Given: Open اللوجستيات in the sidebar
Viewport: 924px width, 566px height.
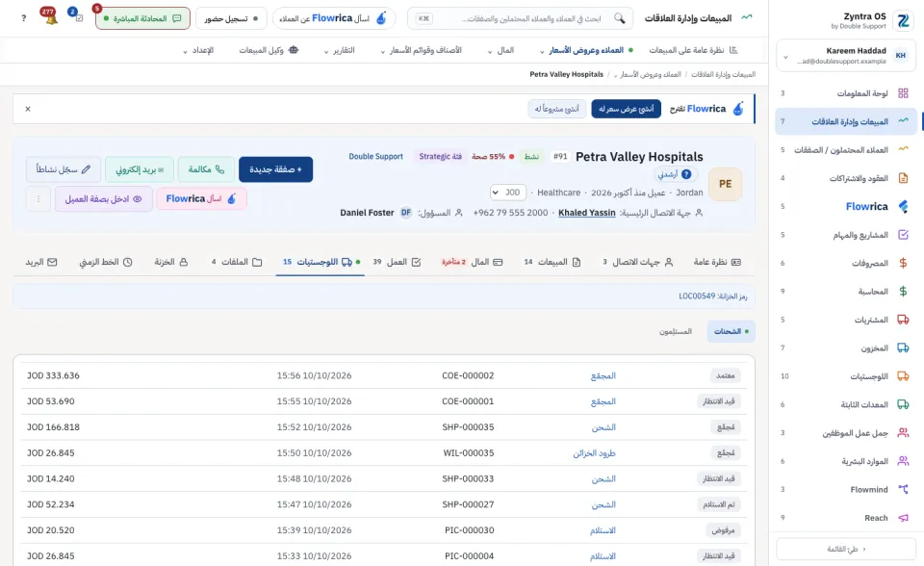Looking at the screenshot, I should [x=846, y=376].
